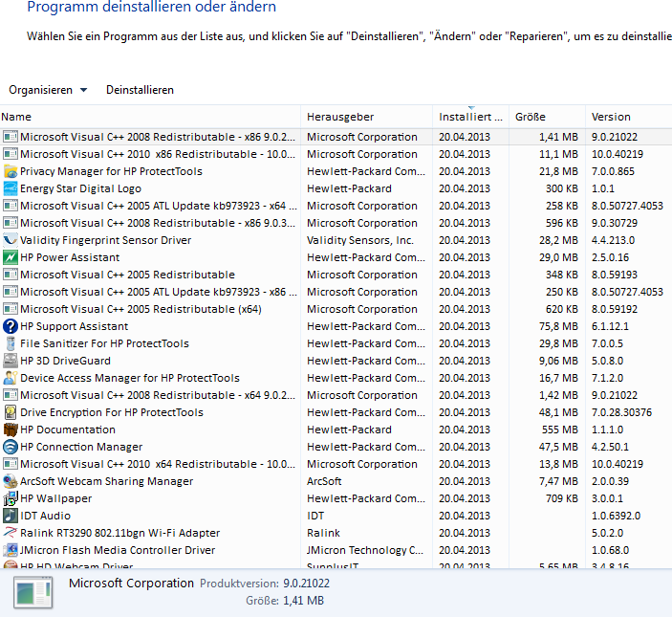Click the icon of Visual C++ 2010 x86 Redistributable
The image size is (672, 617).
[11, 154]
